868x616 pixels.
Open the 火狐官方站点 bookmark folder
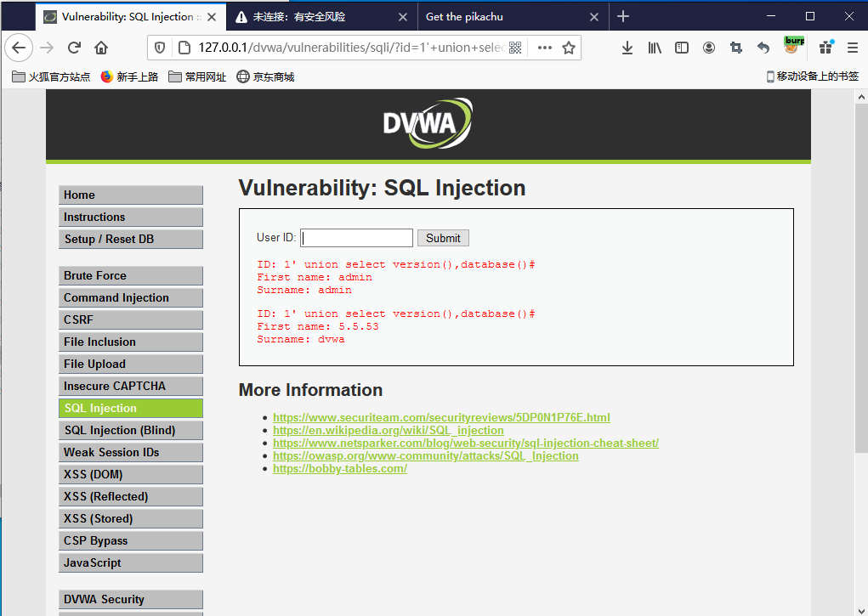click(51, 77)
